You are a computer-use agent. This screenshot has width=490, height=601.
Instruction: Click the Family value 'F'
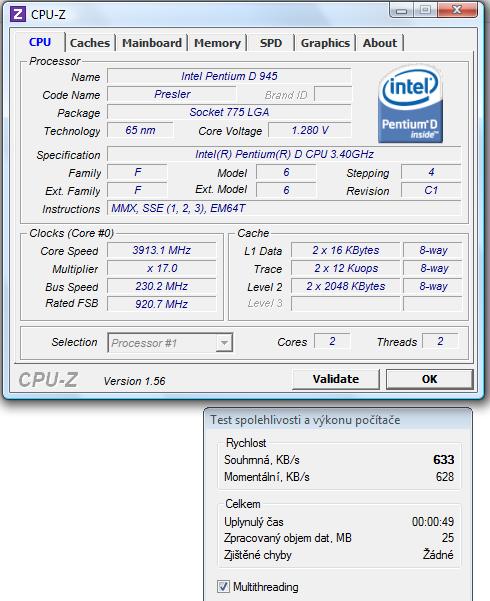(x=137, y=172)
